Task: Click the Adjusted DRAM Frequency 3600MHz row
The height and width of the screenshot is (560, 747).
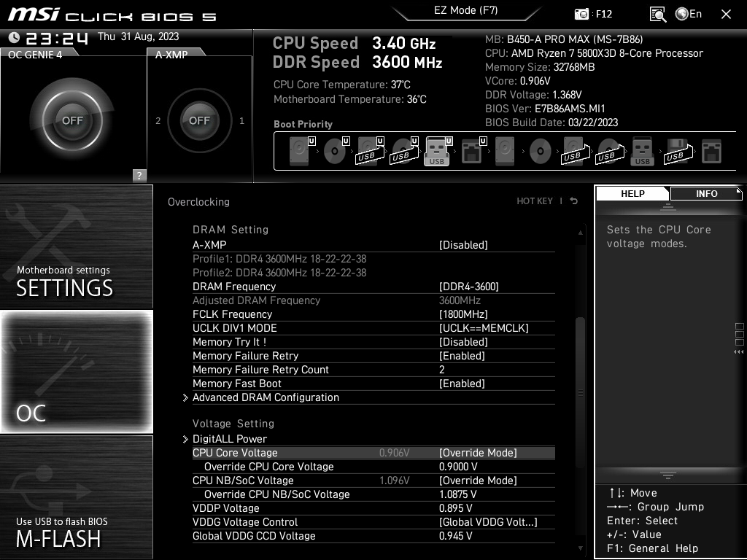Action: 373,300
